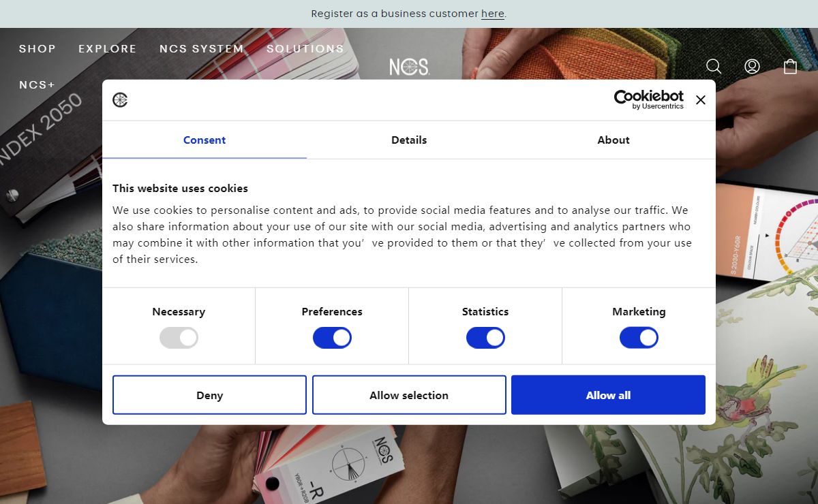The height and width of the screenshot is (504, 818).
Task: Turn off Statistics cookies toggle
Action: [x=485, y=338]
